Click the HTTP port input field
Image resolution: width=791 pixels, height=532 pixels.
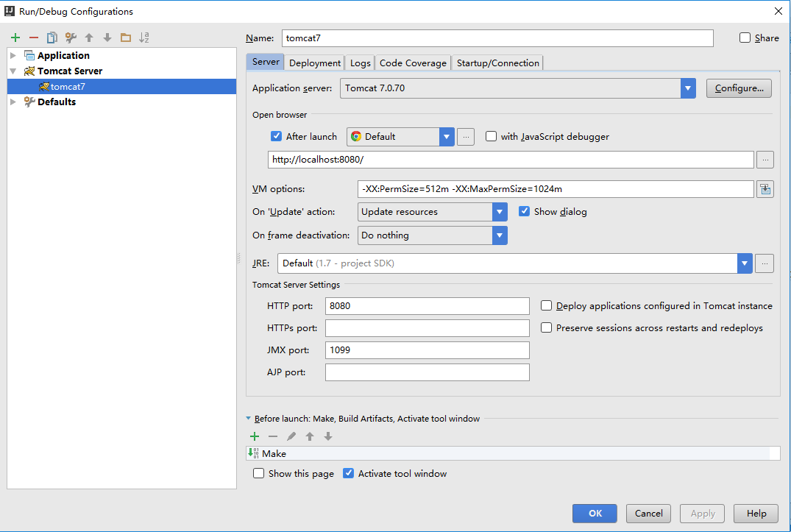pyautogui.click(x=427, y=306)
